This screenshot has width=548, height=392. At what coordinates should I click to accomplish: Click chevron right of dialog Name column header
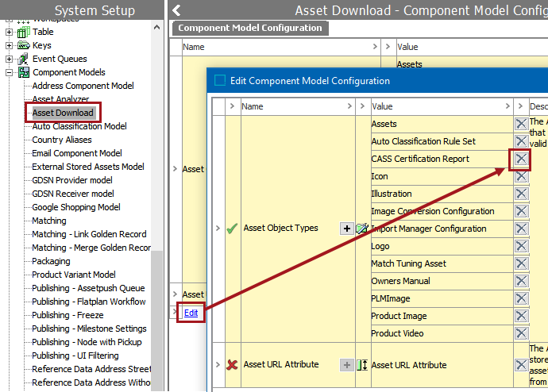(349, 106)
